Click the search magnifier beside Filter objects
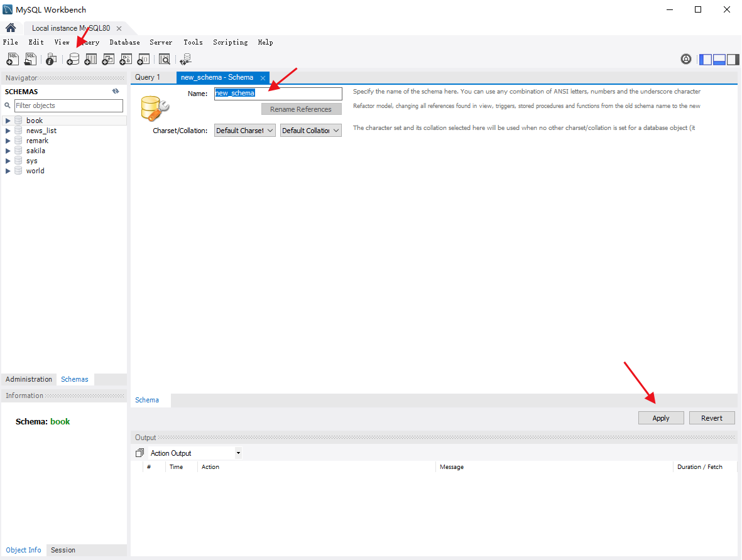This screenshot has width=742, height=560. point(8,105)
